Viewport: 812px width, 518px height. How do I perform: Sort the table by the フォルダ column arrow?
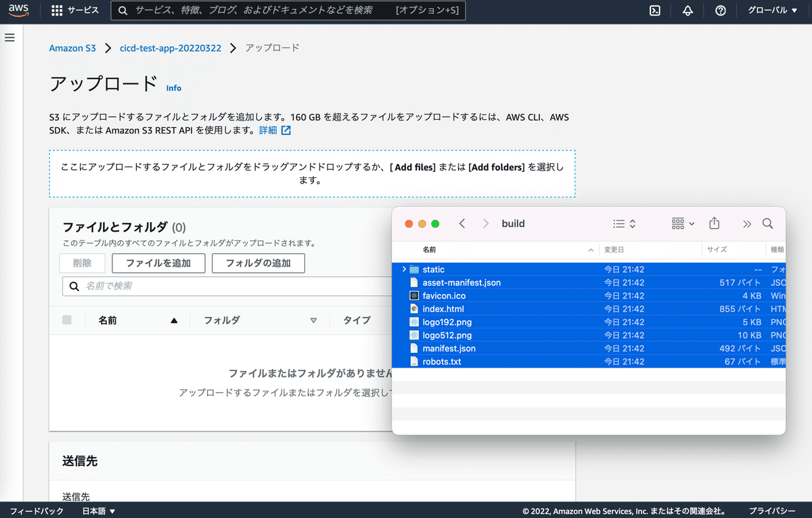313,321
